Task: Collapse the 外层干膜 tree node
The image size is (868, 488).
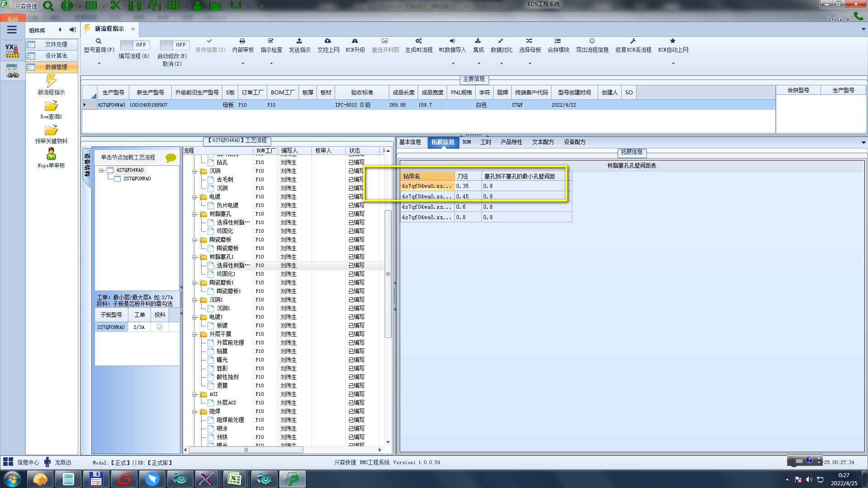Action: pos(194,334)
